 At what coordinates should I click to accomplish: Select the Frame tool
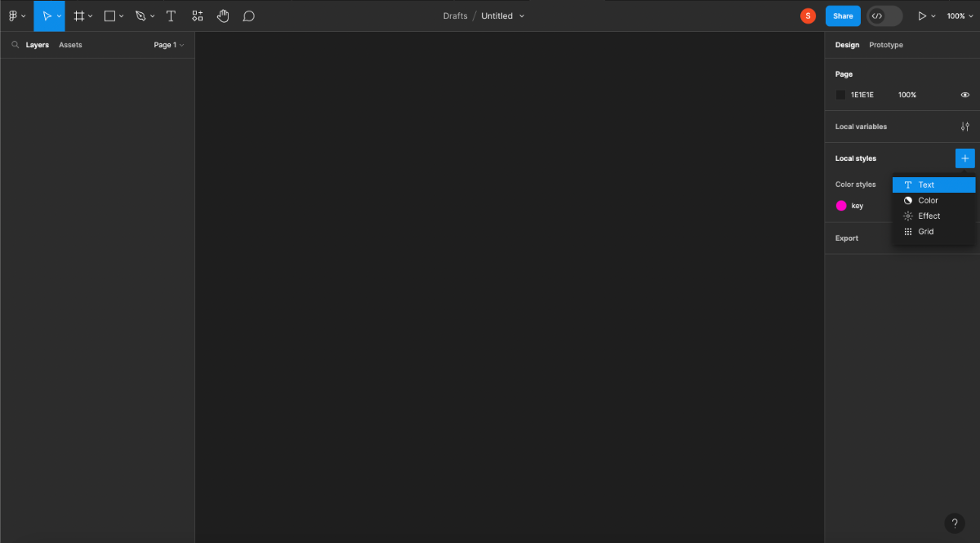(x=79, y=16)
